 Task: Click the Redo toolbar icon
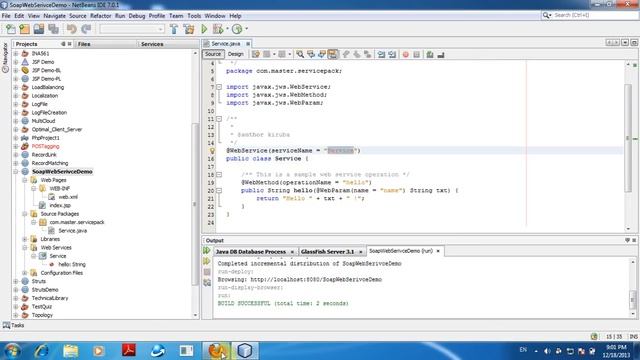(86, 29)
